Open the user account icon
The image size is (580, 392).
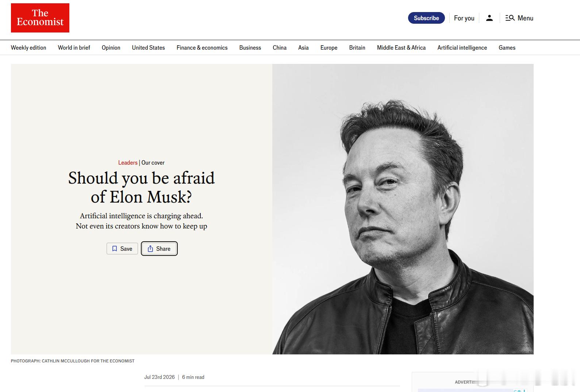(x=489, y=18)
